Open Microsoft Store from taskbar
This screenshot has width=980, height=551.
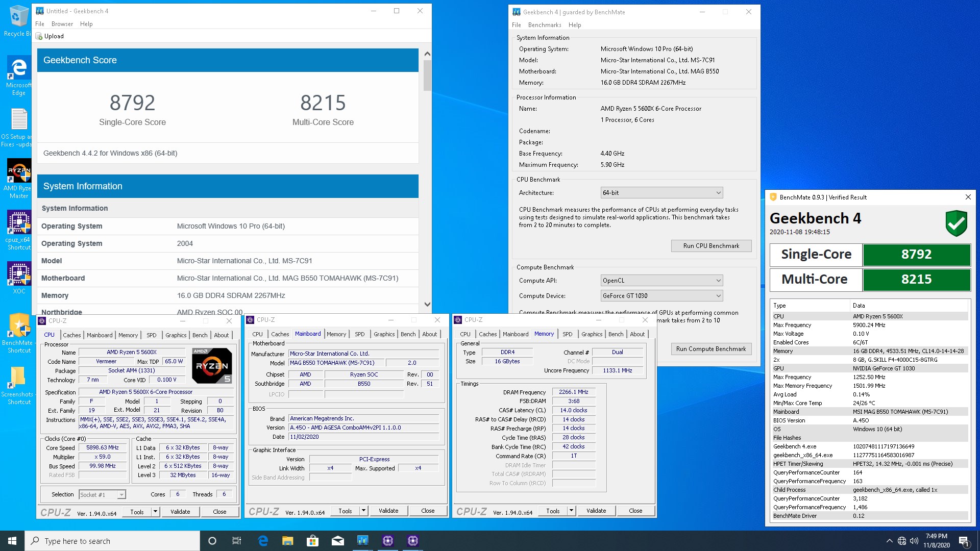(312, 541)
